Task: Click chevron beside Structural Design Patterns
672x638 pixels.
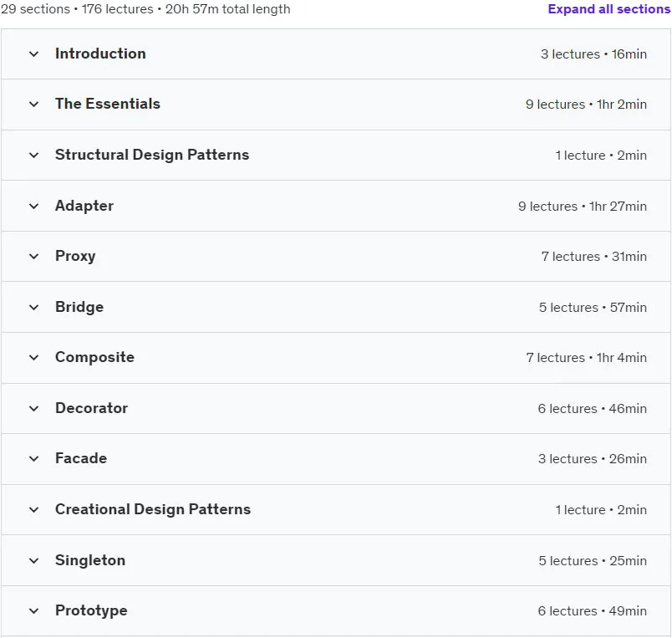Action: click(x=34, y=156)
